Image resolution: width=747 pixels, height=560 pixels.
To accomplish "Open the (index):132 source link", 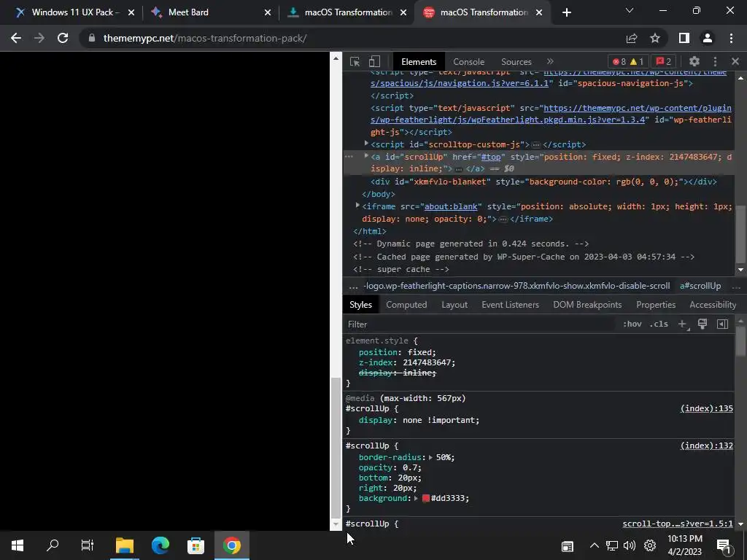I will (x=706, y=446).
